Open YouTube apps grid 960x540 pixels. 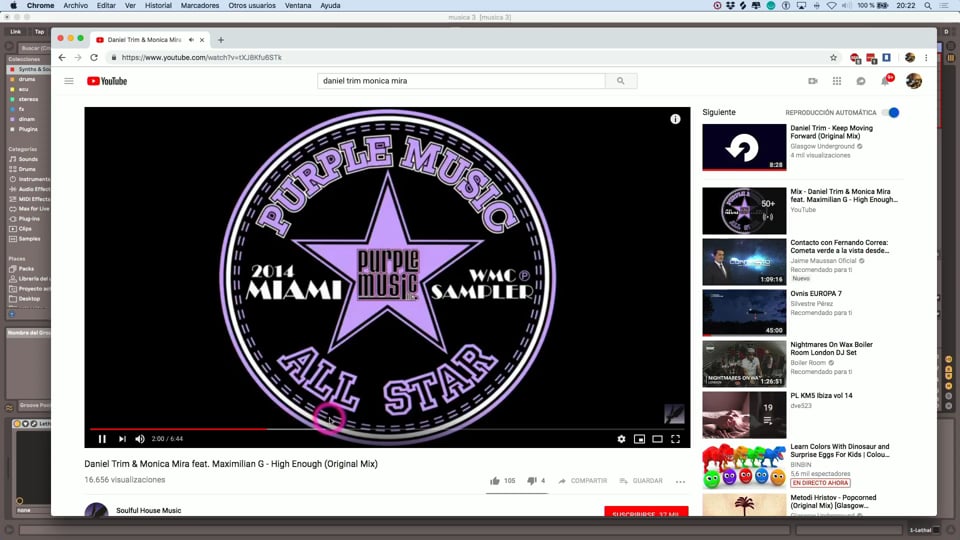tap(837, 81)
